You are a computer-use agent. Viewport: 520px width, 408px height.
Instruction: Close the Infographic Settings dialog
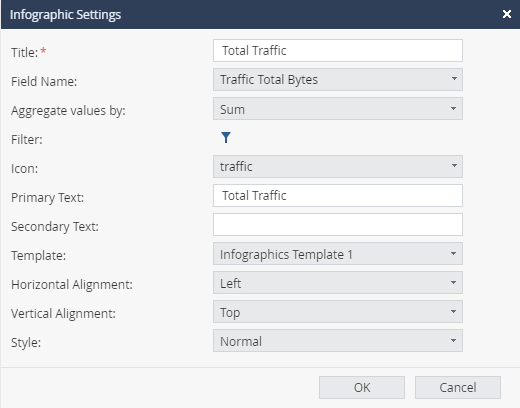tap(507, 14)
